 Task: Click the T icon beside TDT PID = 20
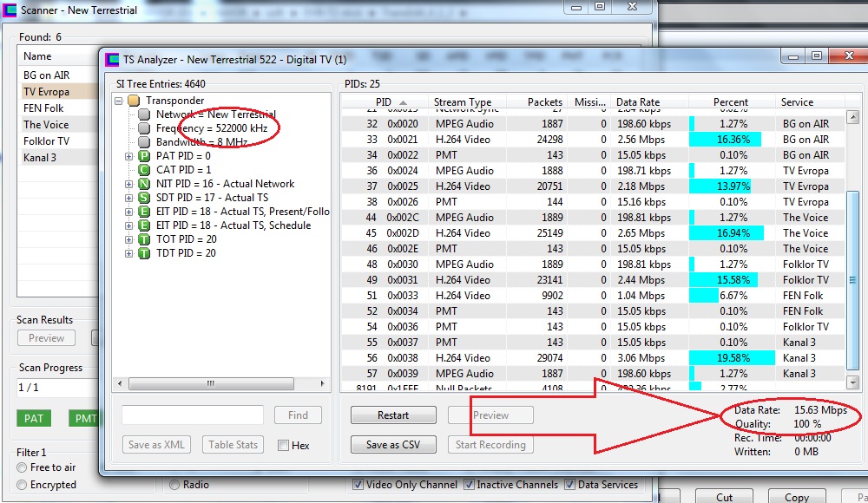[x=144, y=253]
